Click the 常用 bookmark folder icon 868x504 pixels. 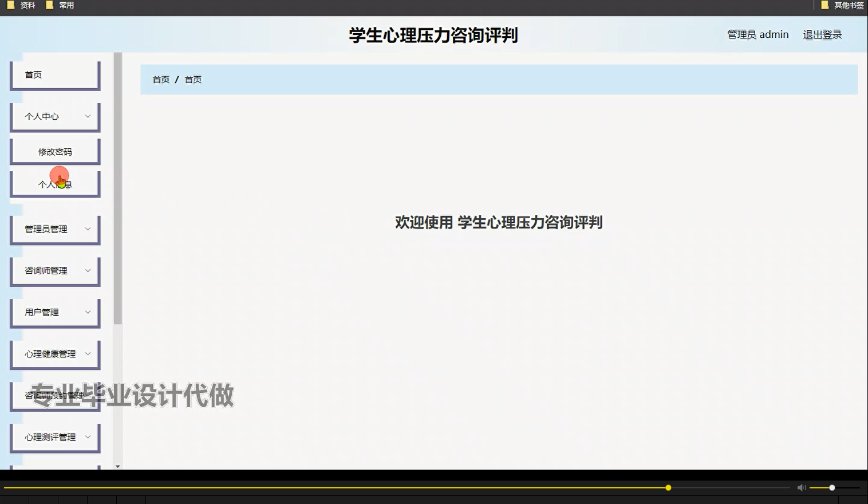coord(49,5)
